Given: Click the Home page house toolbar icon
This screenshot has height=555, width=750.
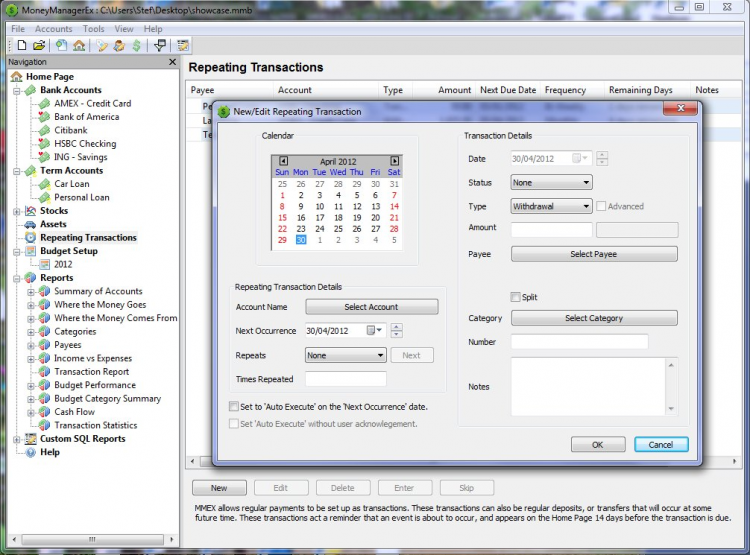Looking at the screenshot, I should click(79, 45).
